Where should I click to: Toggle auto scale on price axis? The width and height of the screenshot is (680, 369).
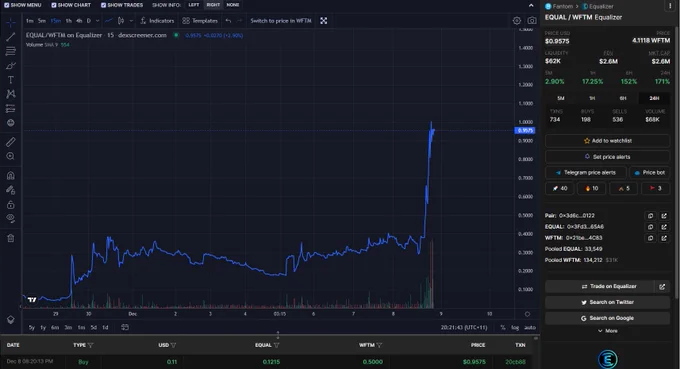tap(530, 327)
